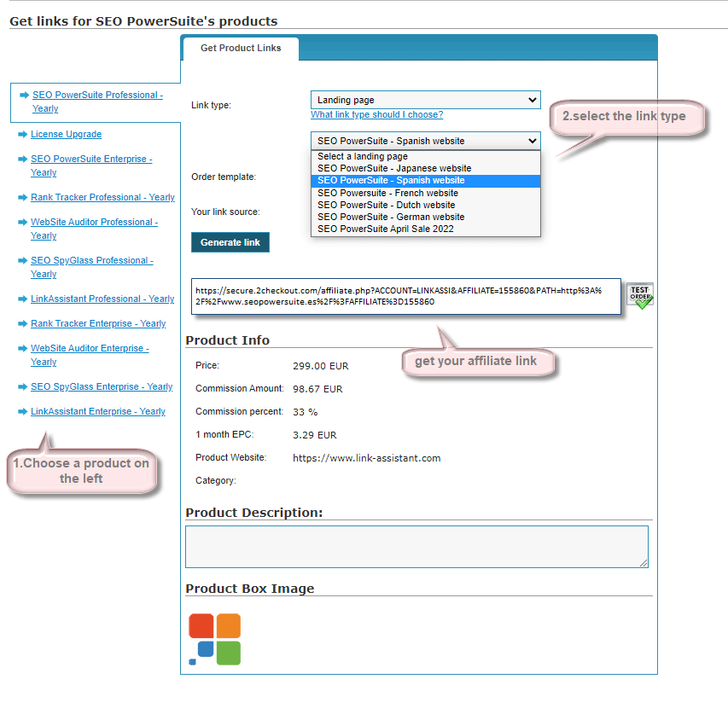Screen dimensions: 728x714
Task: Click the generated affiliate link text box
Action: (x=405, y=297)
